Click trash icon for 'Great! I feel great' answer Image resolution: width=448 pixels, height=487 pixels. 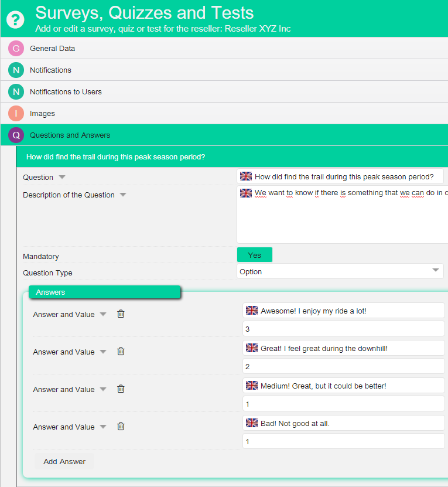pyautogui.click(x=121, y=351)
